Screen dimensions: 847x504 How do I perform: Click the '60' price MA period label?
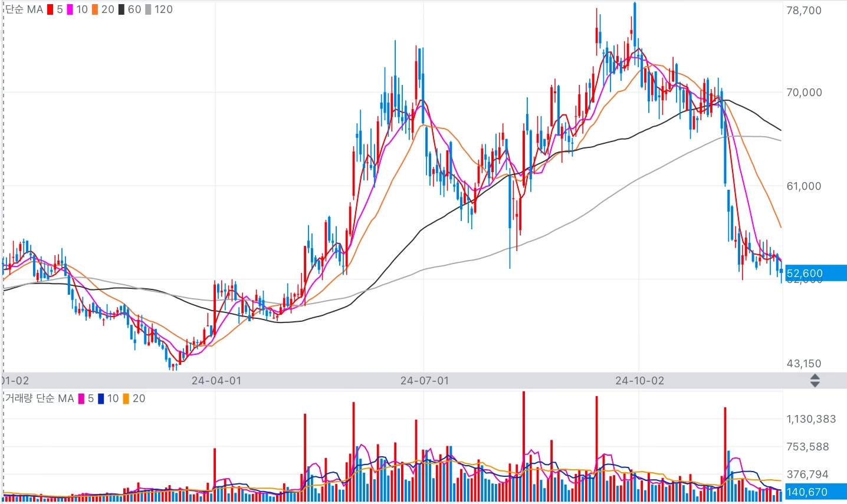coord(134,9)
